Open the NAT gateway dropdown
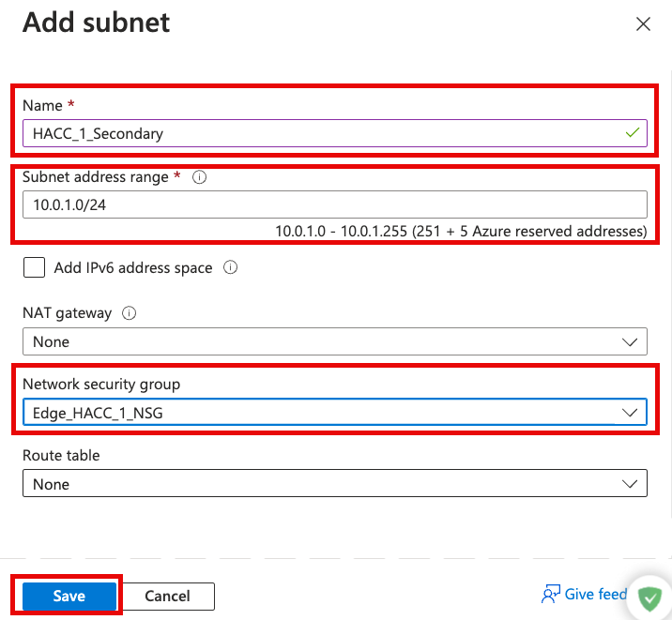 click(x=335, y=341)
